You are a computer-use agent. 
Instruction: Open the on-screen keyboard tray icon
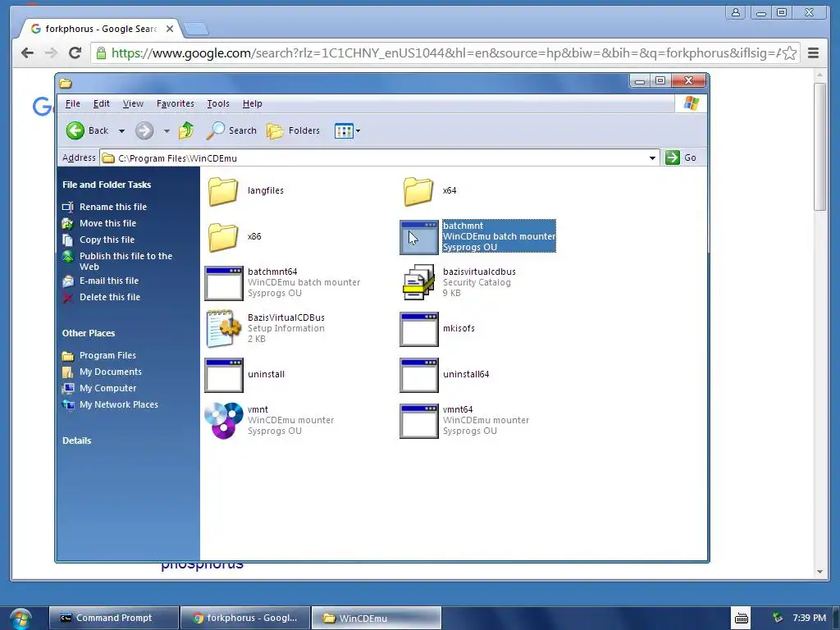[742, 619]
